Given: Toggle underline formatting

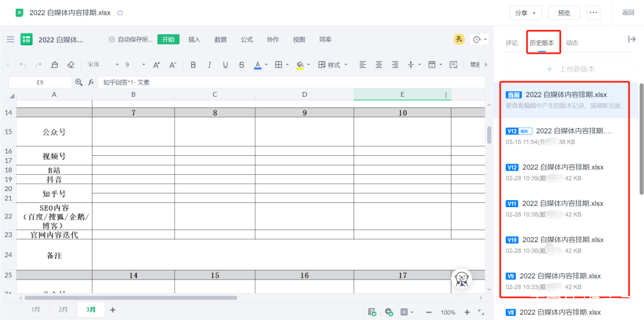Looking at the screenshot, I should pyautogui.click(x=225, y=65).
